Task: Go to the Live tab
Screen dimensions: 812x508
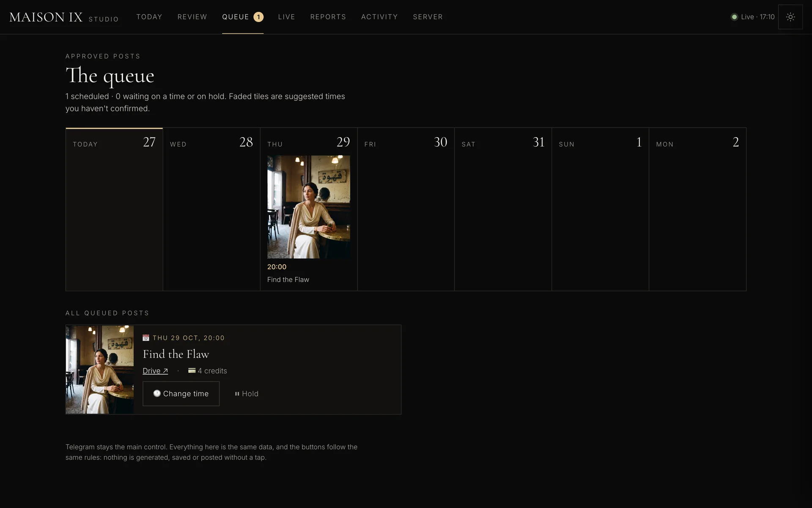Action: tap(287, 17)
